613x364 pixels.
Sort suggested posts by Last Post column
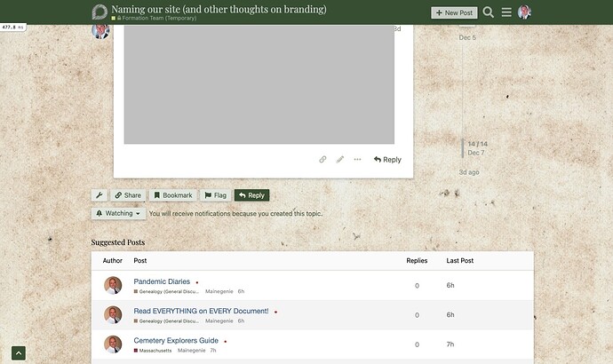point(460,260)
